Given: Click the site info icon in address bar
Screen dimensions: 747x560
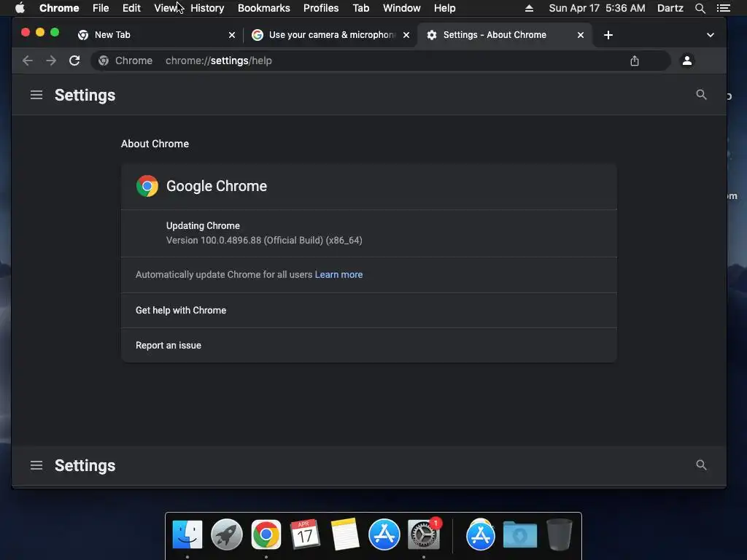Looking at the screenshot, I should [x=104, y=61].
